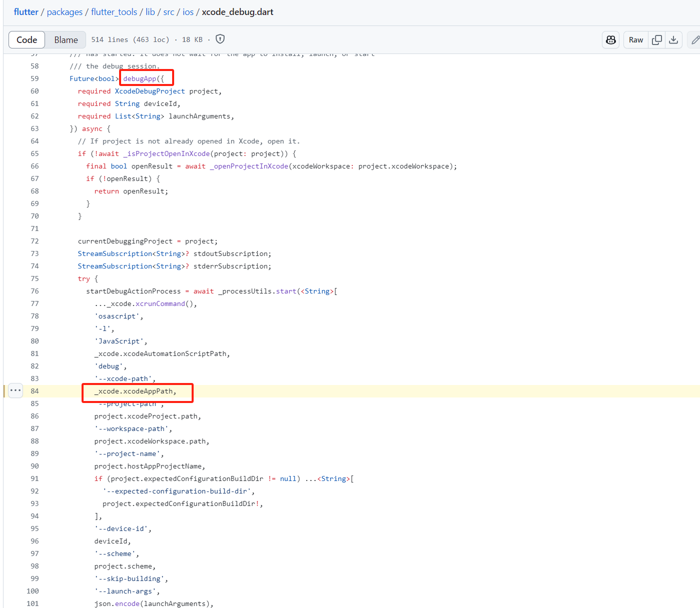Click '--project-name' string on line 89
700x608 pixels.
[x=127, y=453]
